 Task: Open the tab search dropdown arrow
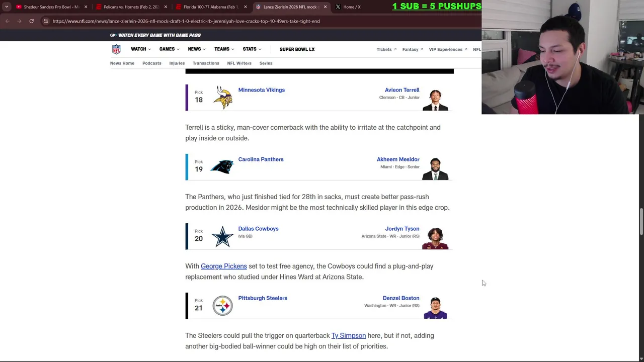point(6,7)
